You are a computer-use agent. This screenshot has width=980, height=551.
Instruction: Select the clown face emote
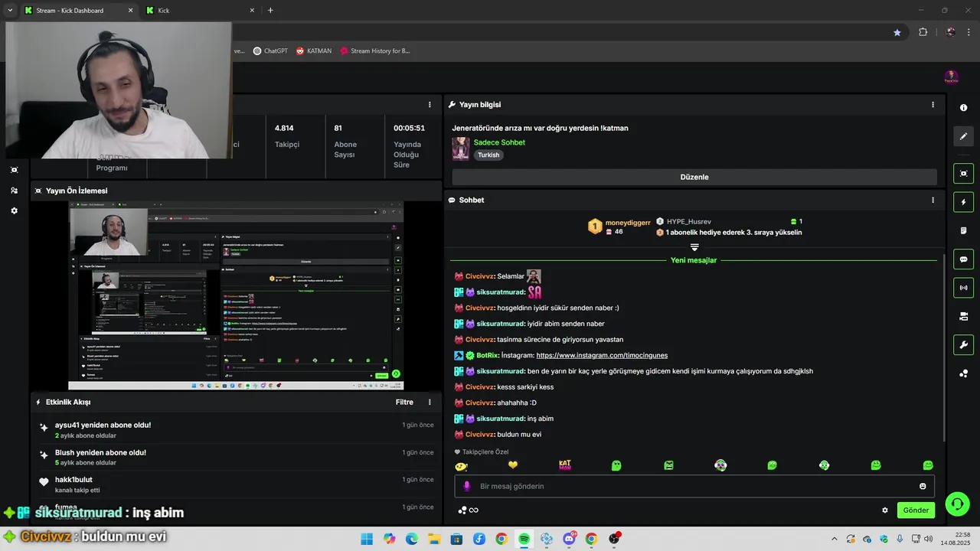720,465
